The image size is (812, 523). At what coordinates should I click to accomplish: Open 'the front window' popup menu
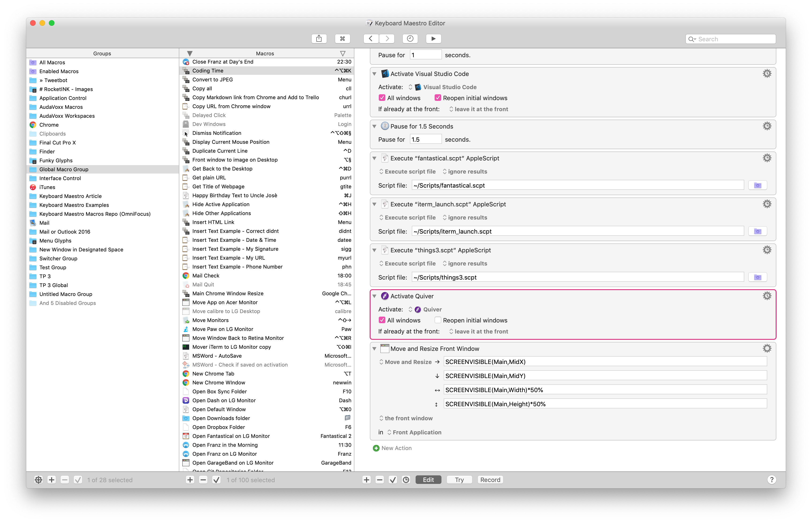coord(406,418)
